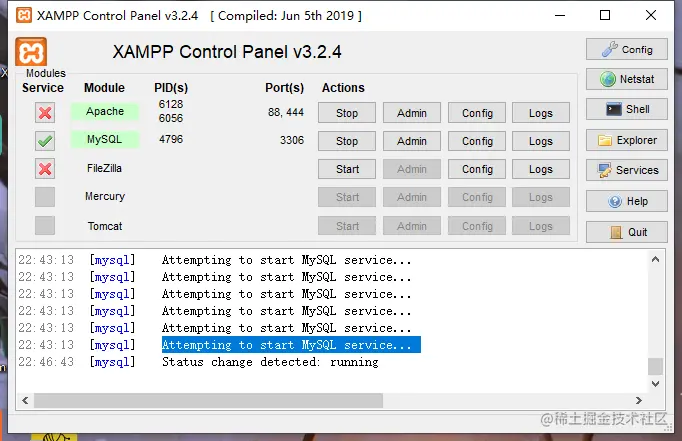Screen dimensions: 682x441
Task: Click the log panel scroll down arrow
Action: click(655, 384)
